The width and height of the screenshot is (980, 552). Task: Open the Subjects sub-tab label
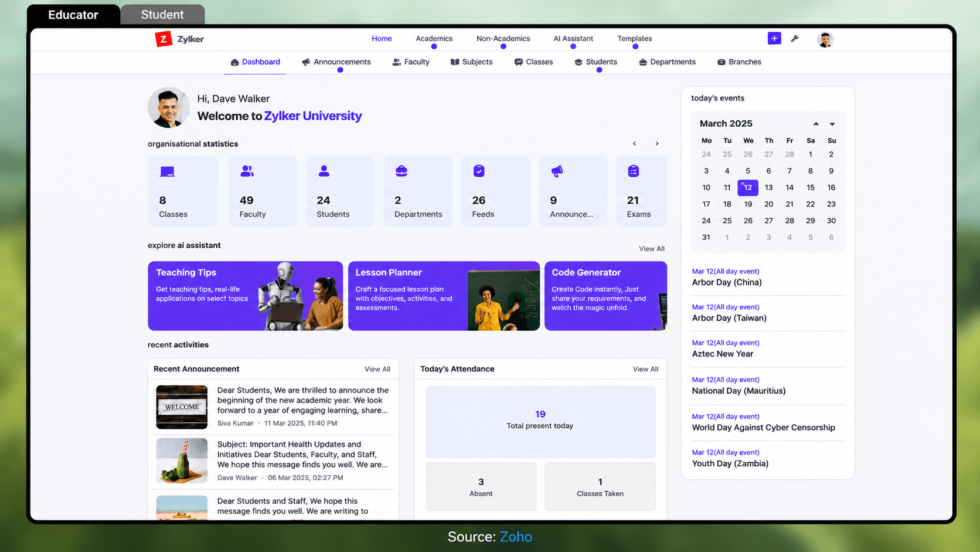pyautogui.click(x=477, y=62)
